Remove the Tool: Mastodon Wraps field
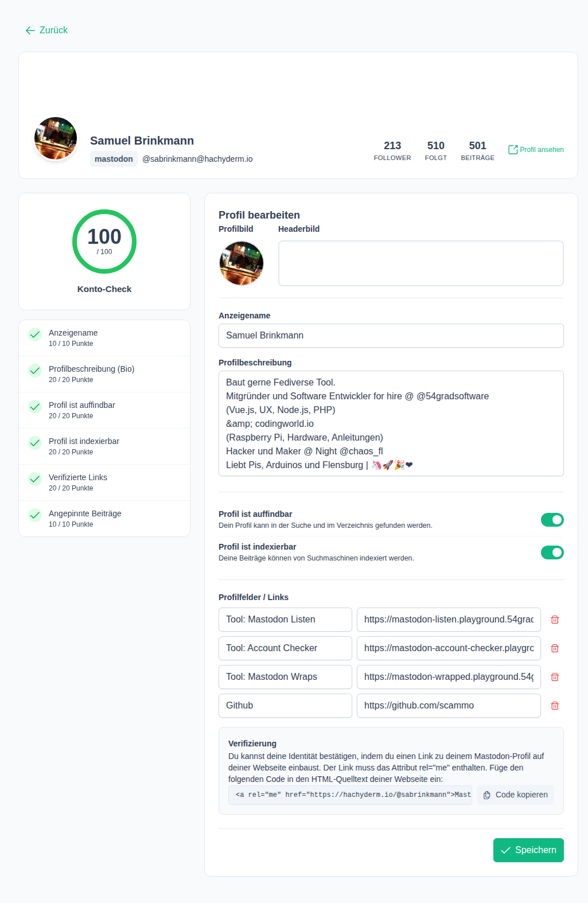Screen dimensions: 588x903 point(555,677)
